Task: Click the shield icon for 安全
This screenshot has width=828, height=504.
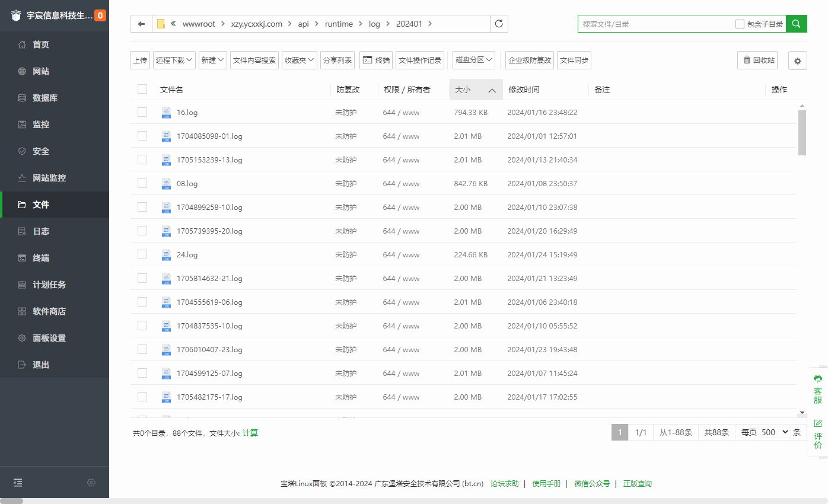Action: (x=22, y=151)
